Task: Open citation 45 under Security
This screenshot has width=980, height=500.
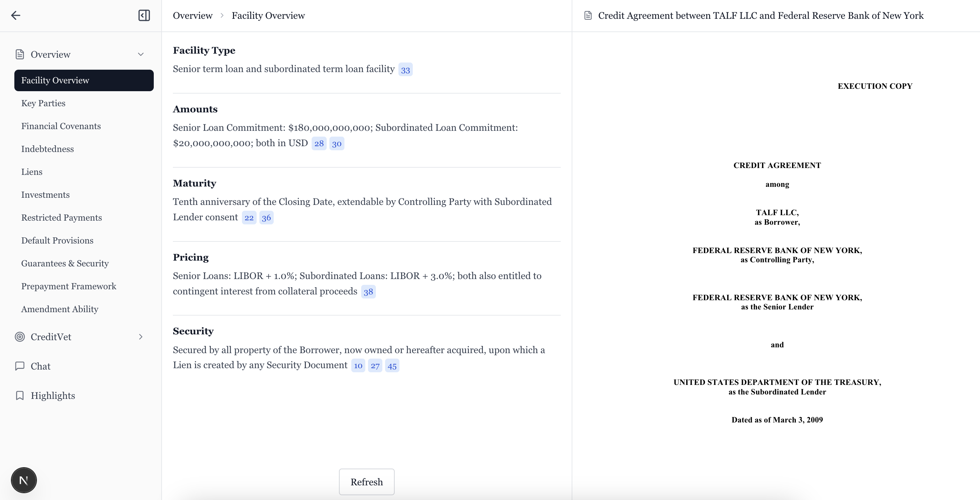Action: pos(392,365)
